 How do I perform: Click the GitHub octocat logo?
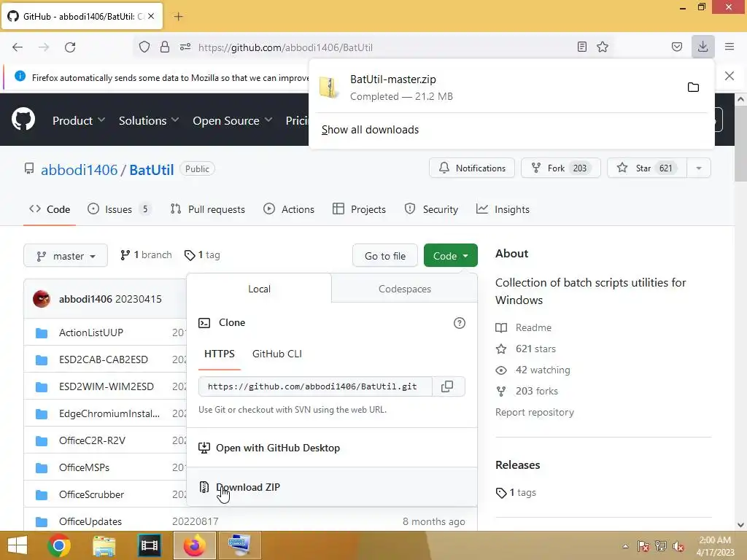coord(23,119)
